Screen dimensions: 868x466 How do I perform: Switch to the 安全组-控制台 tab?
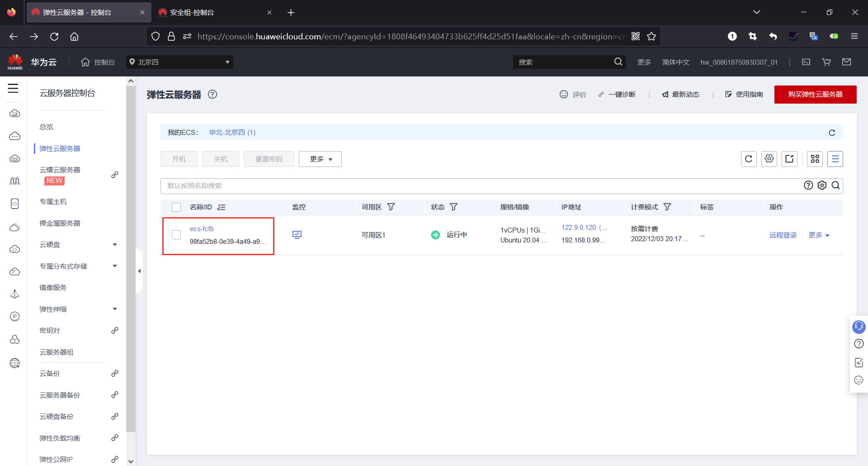(215, 12)
